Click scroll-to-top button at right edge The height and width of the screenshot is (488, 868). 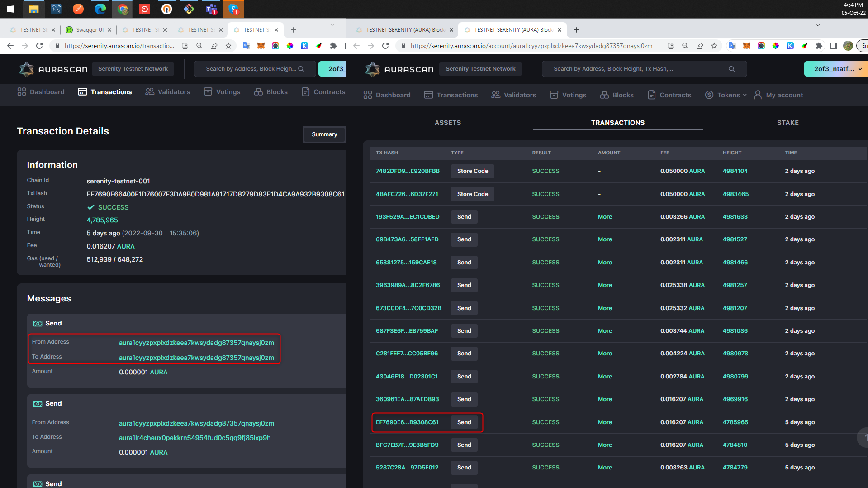tap(864, 438)
